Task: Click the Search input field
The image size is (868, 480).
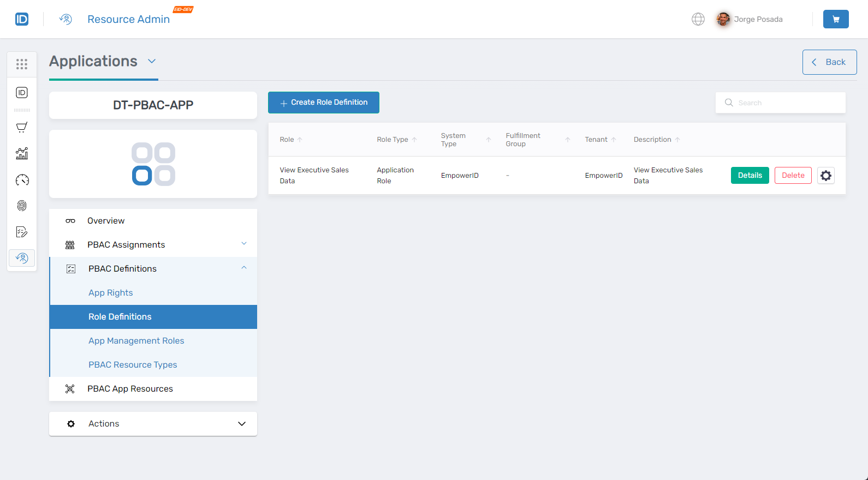Action: pyautogui.click(x=786, y=103)
